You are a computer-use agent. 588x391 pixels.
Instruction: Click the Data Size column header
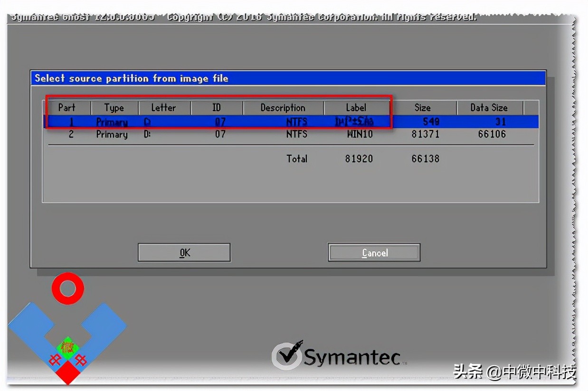pyautogui.click(x=489, y=108)
